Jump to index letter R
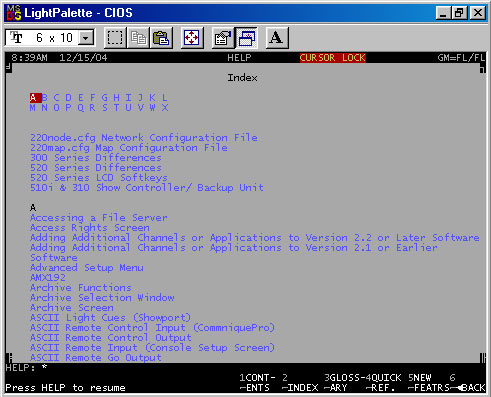491x397 pixels. [x=92, y=108]
